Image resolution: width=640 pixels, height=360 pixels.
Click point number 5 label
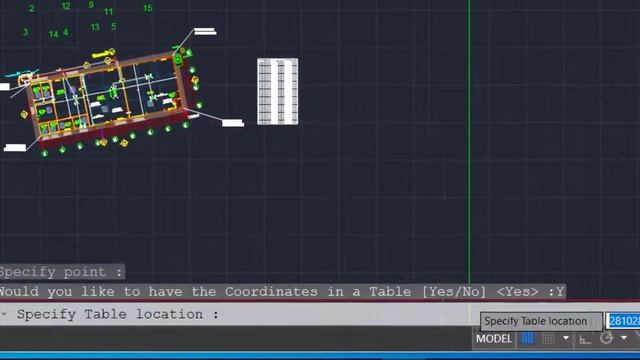113,27
